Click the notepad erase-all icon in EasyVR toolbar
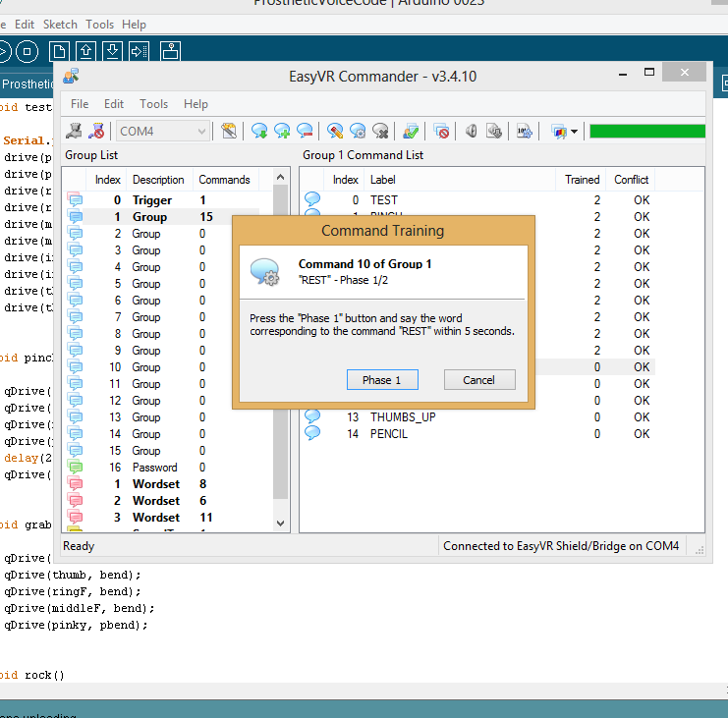728x718 pixels. (229, 132)
